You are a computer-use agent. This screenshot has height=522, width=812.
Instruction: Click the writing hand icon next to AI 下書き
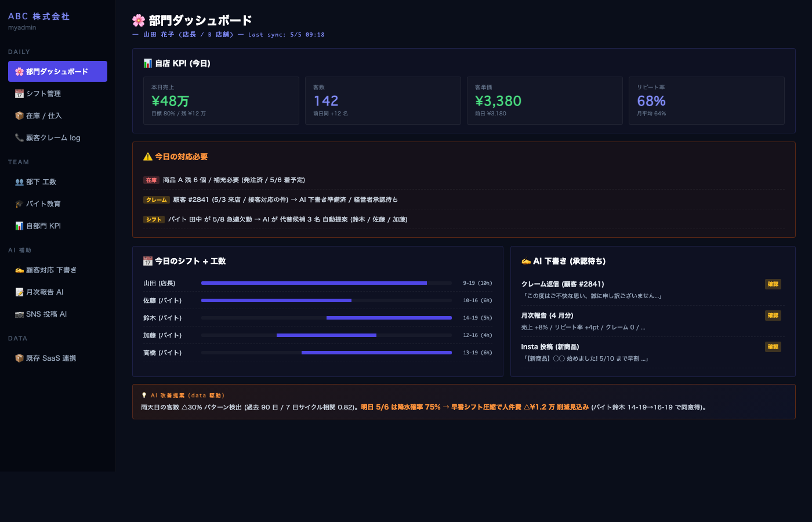pos(526,261)
